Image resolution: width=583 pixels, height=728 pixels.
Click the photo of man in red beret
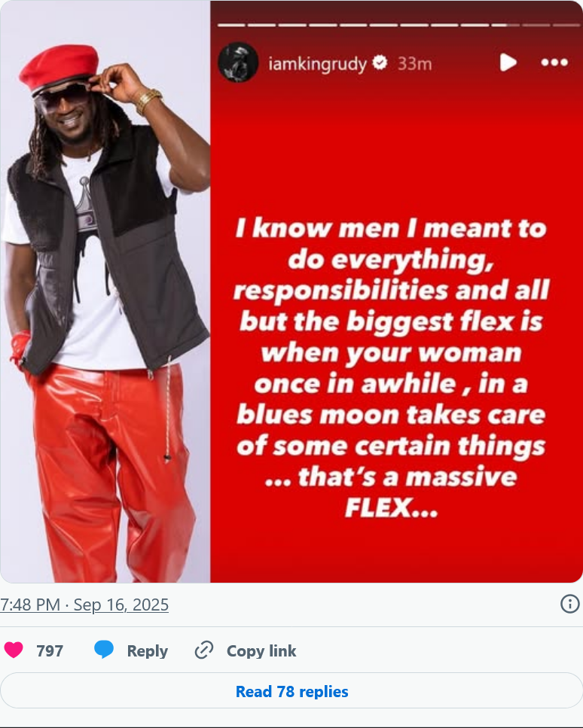tap(105, 291)
